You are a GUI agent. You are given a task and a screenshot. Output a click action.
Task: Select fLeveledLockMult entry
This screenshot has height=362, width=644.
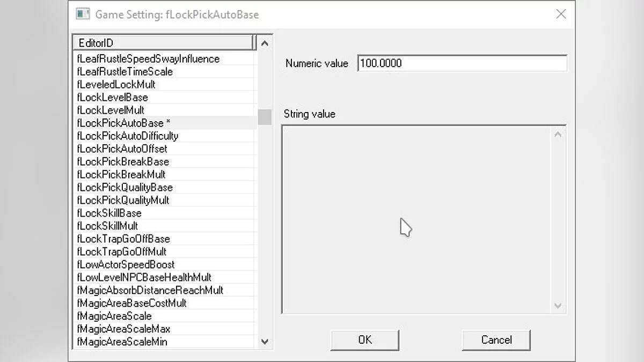pos(116,84)
